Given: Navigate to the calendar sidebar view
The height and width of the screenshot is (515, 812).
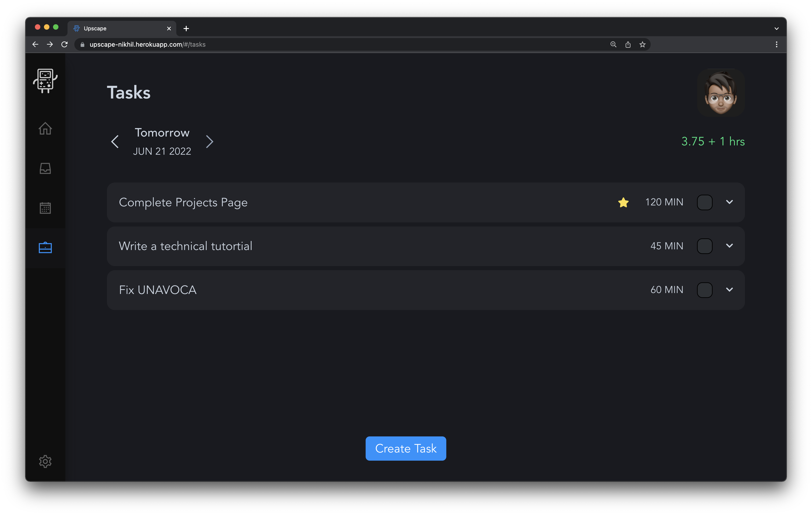Looking at the screenshot, I should [x=46, y=207].
